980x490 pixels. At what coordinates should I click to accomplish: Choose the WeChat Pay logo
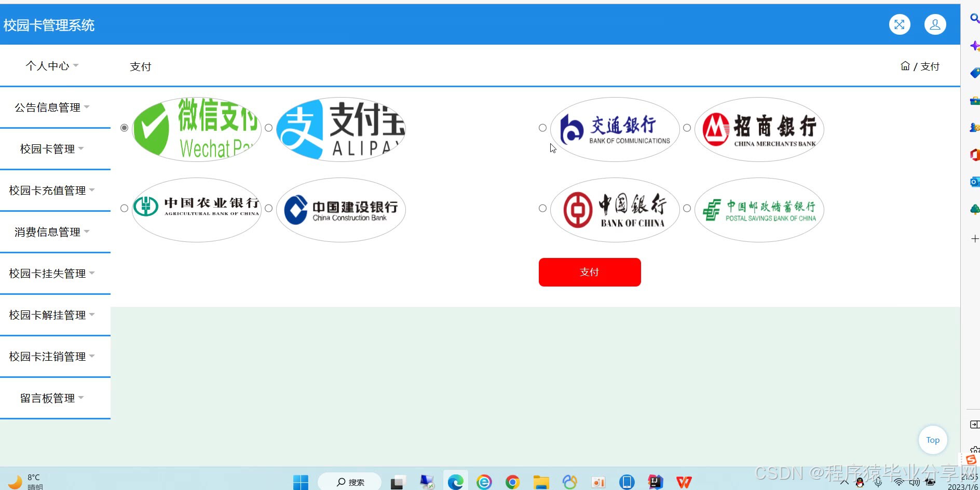(197, 129)
